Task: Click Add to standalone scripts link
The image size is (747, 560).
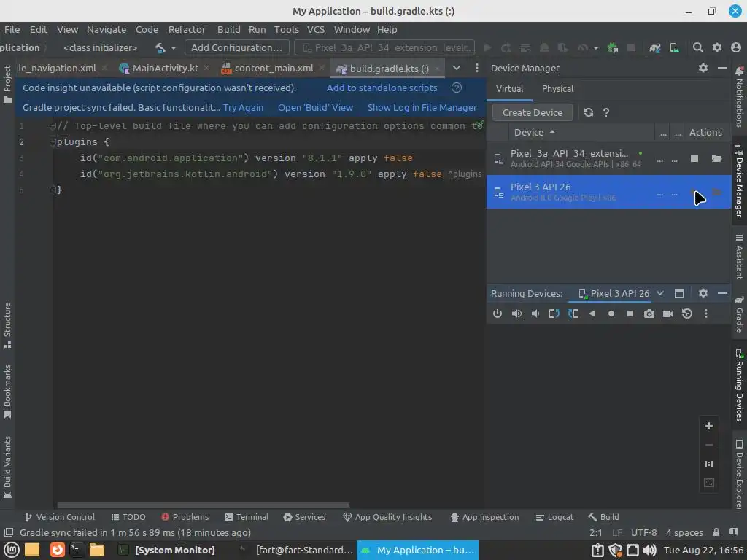Action: click(382, 87)
